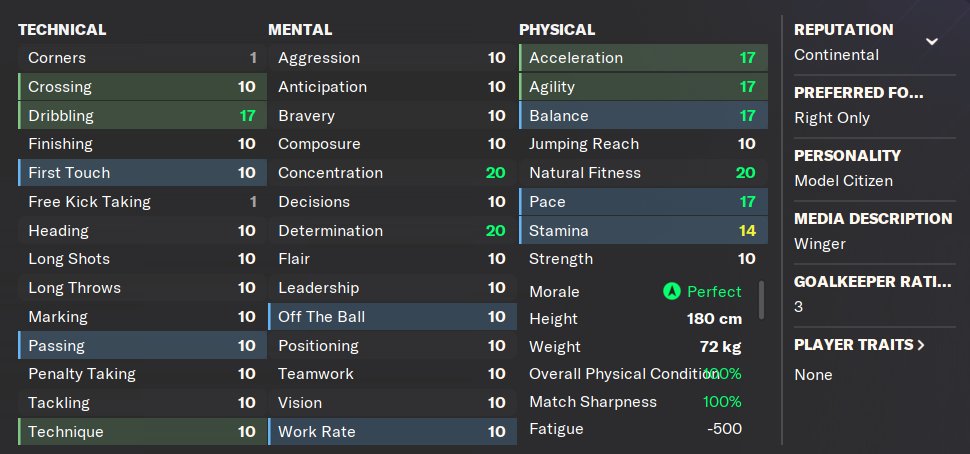Click the Goalkeeper Rating heading

point(872,282)
